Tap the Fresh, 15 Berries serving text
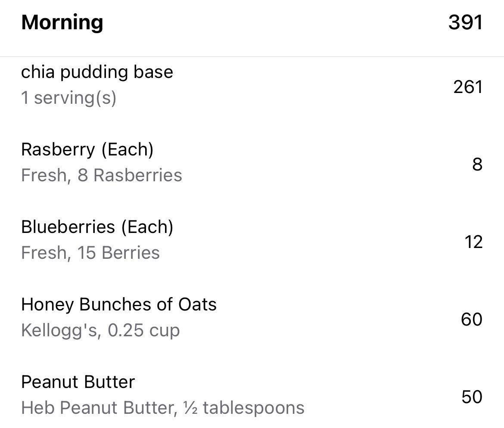The width and height of the screenshot is (504, 428). 90,253
